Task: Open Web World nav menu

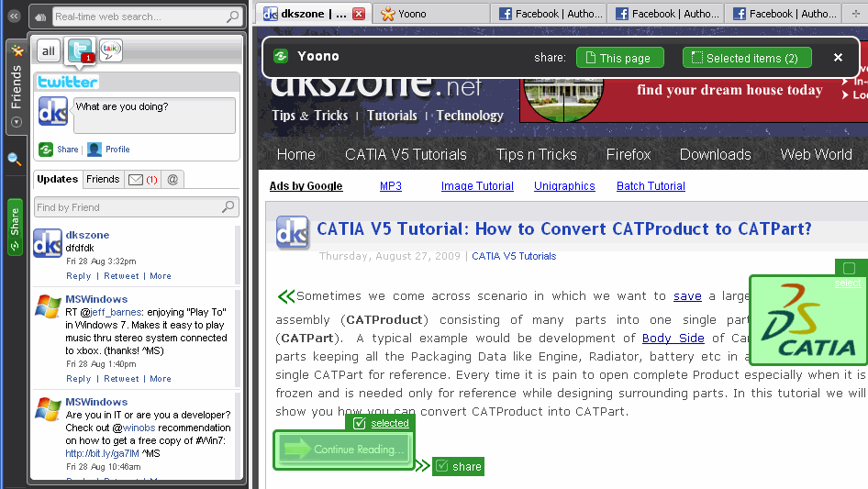Action: point(816,154)
